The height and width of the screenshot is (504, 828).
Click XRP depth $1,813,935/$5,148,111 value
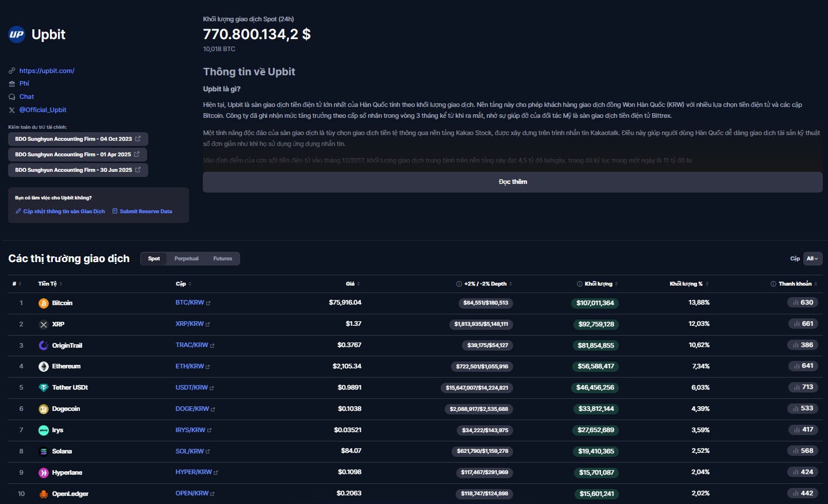(481, 324)
